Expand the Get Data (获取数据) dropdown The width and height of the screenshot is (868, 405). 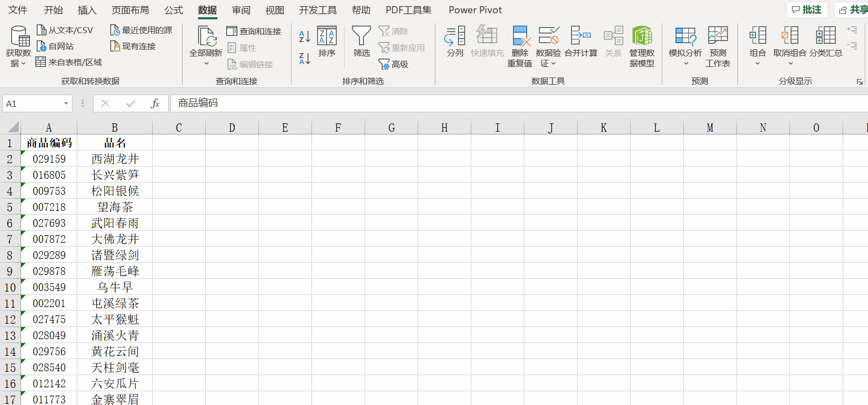(18, 63)
